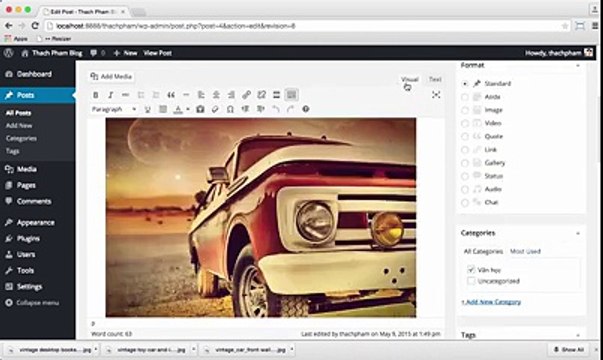Select Quote post format

[465, 137]
